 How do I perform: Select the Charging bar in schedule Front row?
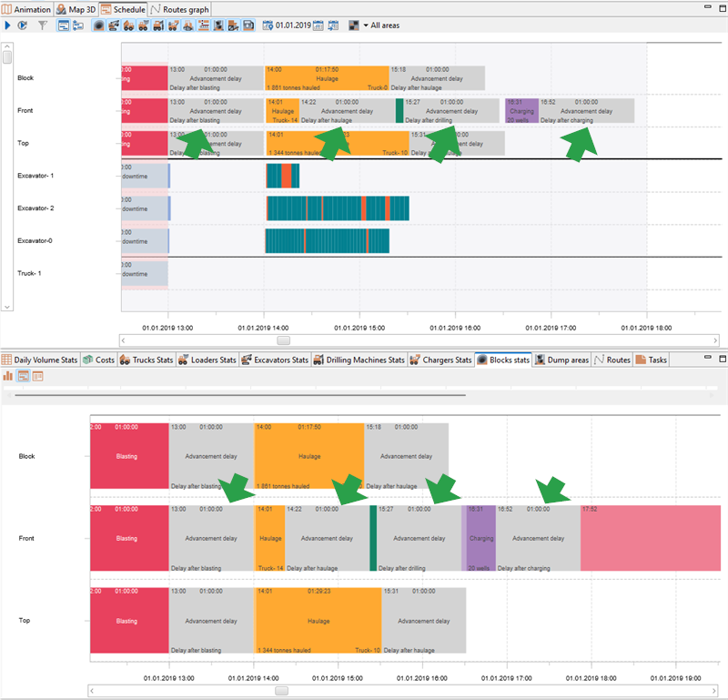[521, 111]
